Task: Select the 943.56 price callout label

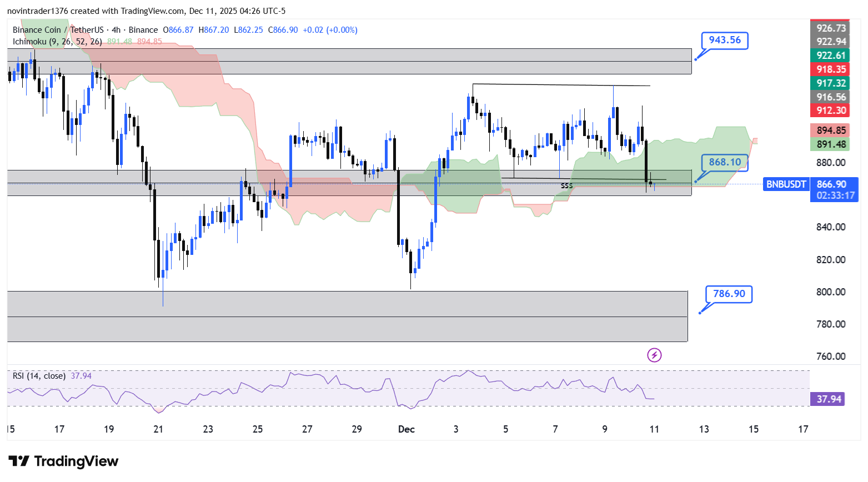Action: (724, 40)
